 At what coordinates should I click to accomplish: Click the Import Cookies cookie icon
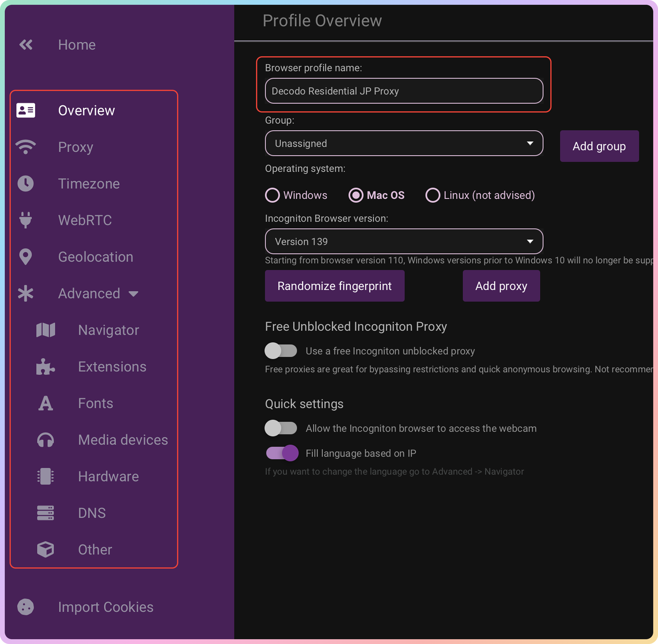[x=26, y=607]
